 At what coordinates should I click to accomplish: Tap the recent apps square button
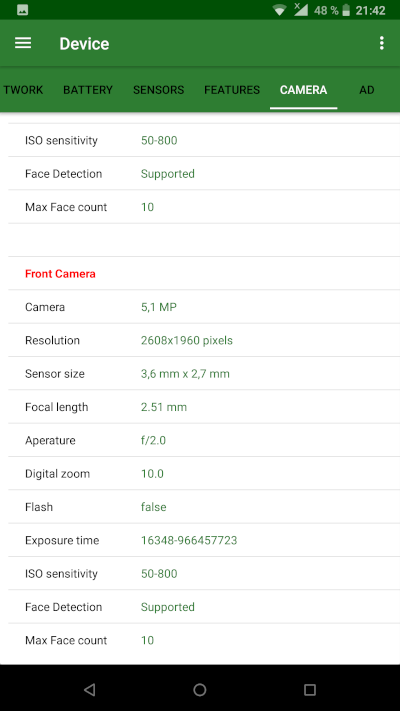(x=310, y=690)
